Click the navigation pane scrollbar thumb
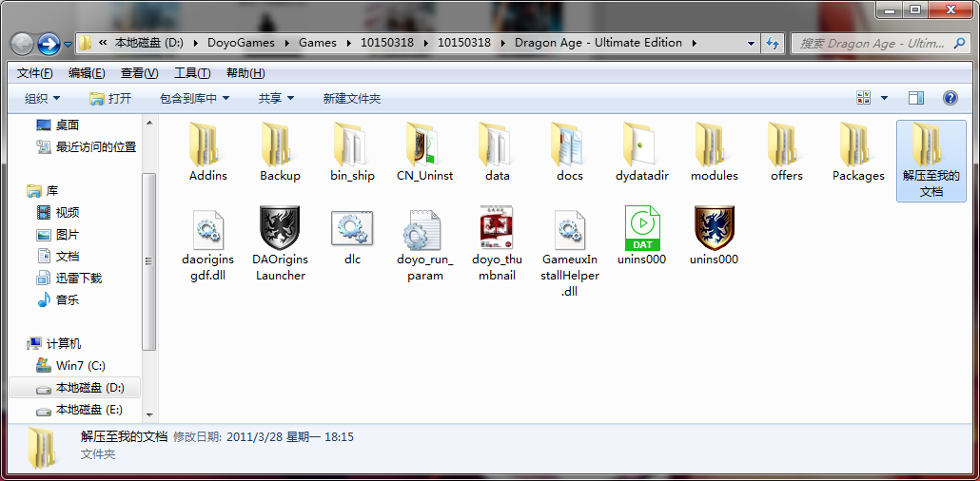980x481 pixels. (x=148, y=261)
